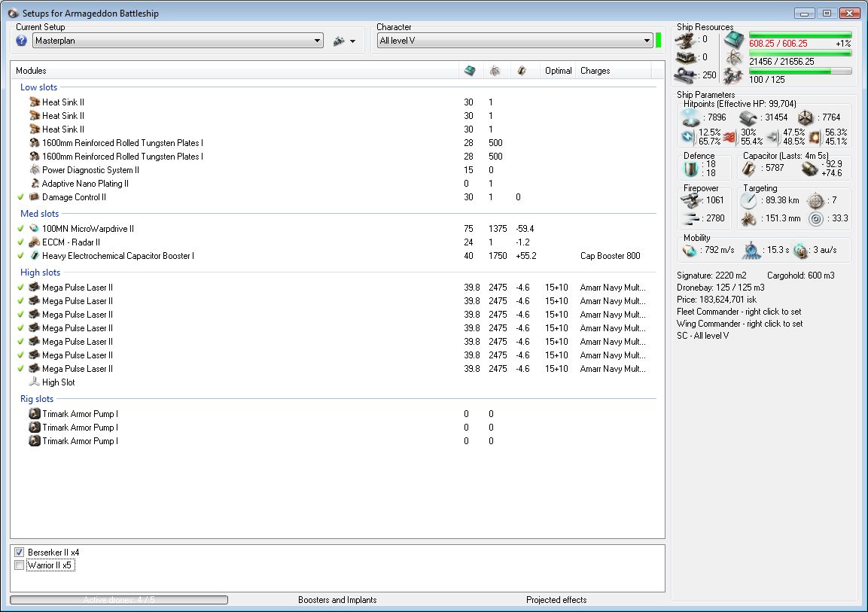Viewport: 868px width, 612px height.
Task: Open the Projected effects section
Action: point(556,600)
